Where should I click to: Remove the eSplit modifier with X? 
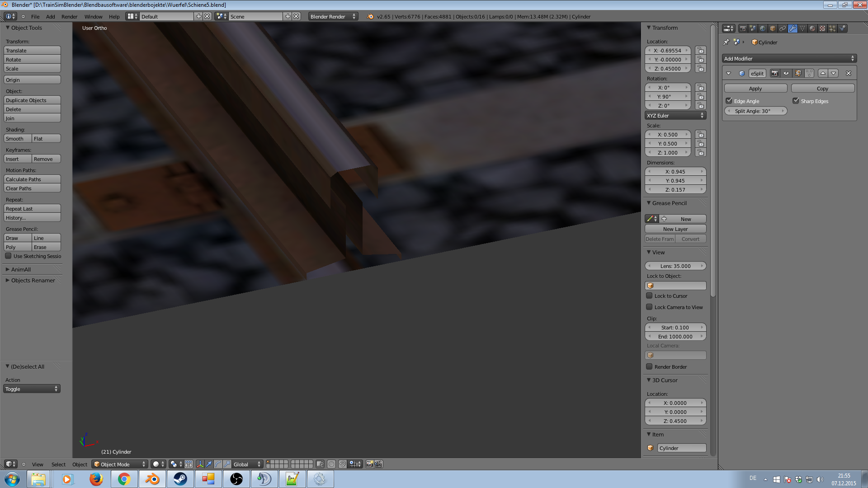pyautogui.click(x=848, y=73)
